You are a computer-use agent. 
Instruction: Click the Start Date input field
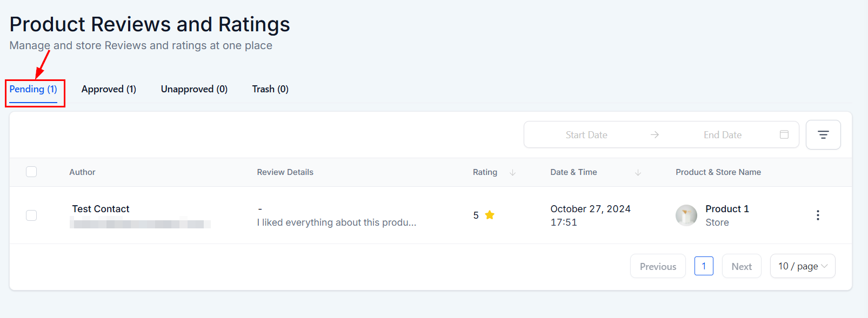tap(586, 135)
